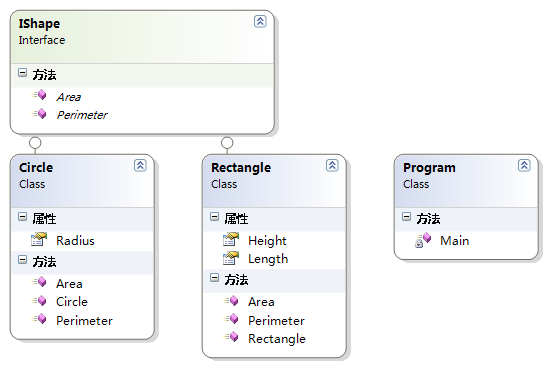The width and height of the screenshot is (547, 366).
Task: Click the Perimeter method icon in IShape
Action: tap(39, 114)
